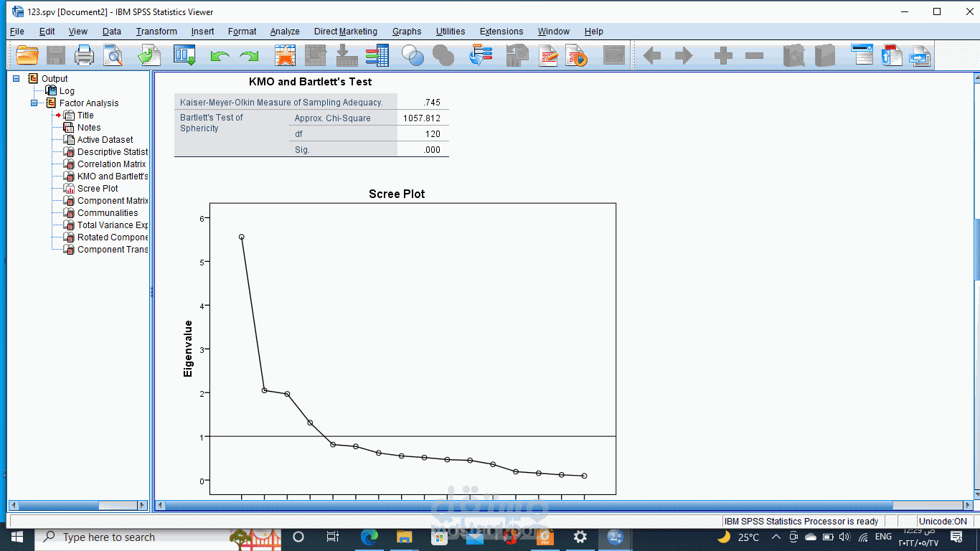This screenshot has width=980, height=551.
Task: Select Correlation Matrix outline item
Action: [112, 164]
